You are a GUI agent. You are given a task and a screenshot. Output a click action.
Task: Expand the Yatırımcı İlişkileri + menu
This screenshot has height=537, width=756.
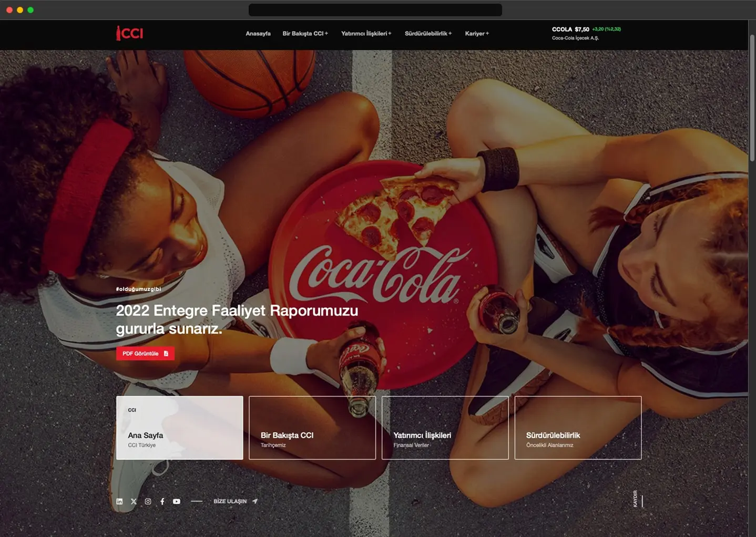tap(366, 34)
